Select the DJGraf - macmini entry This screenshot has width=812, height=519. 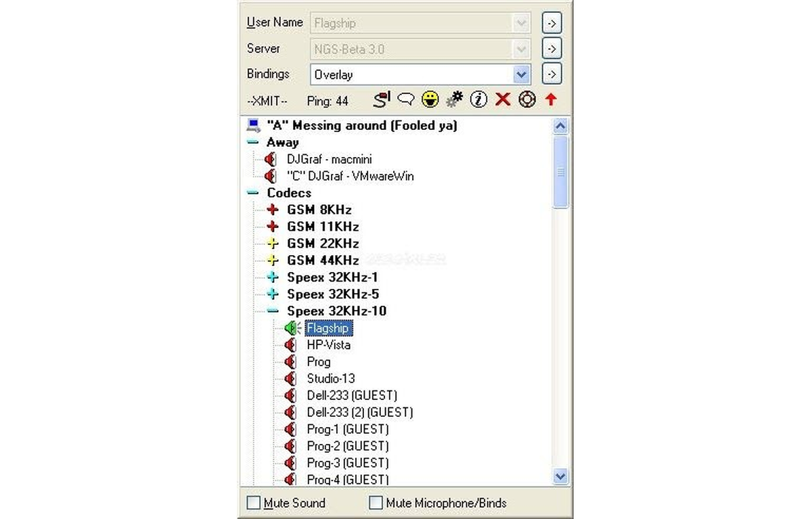(329, 159)
